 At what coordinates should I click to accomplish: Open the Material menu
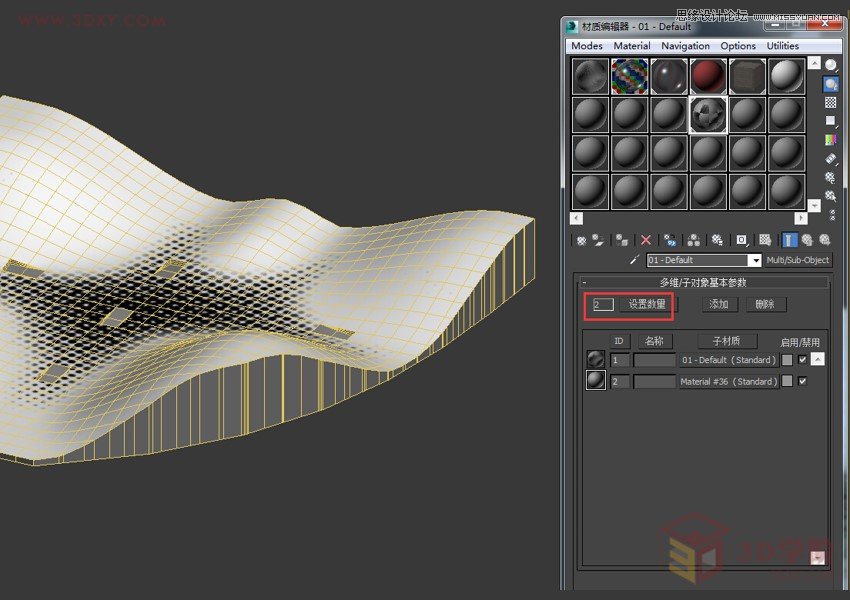(x=632, y=46)
